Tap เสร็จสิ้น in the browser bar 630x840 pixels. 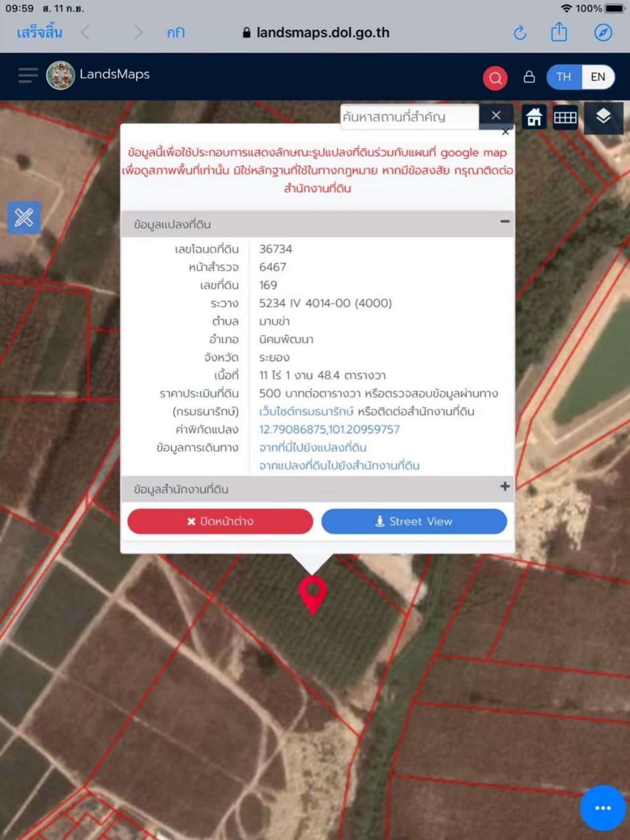(39, 33)
